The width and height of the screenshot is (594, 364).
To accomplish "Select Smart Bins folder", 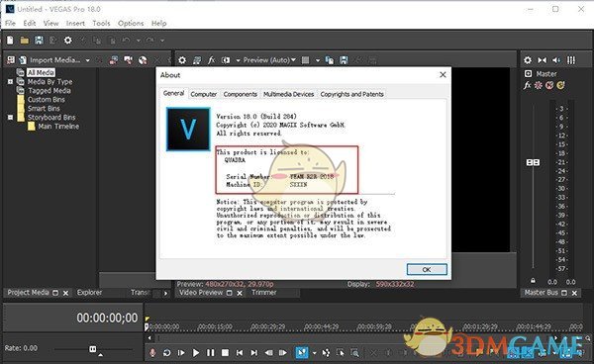I will point(44,108).
